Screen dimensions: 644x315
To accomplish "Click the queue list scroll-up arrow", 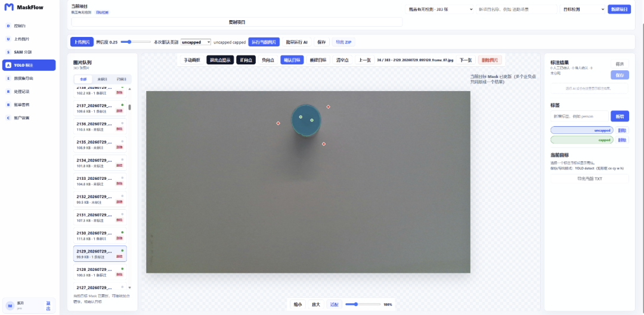I will (130, 89).
